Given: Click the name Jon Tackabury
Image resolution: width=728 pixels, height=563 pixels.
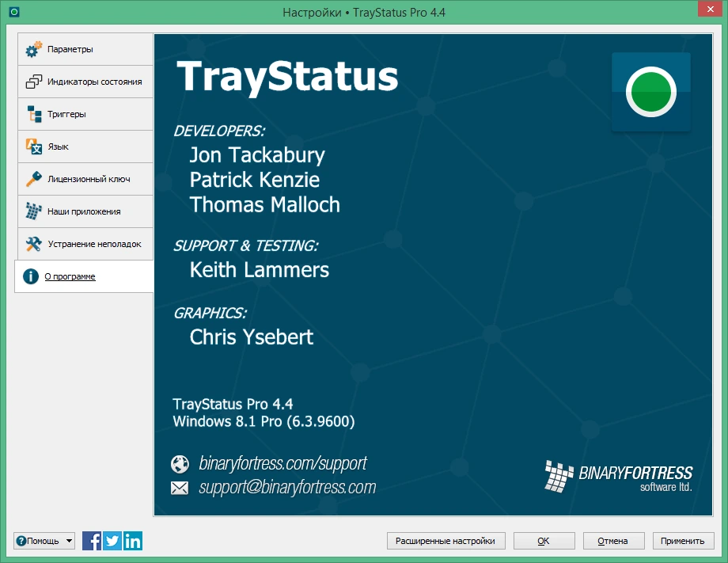Looking at the screenshot, I should (257, 155).
